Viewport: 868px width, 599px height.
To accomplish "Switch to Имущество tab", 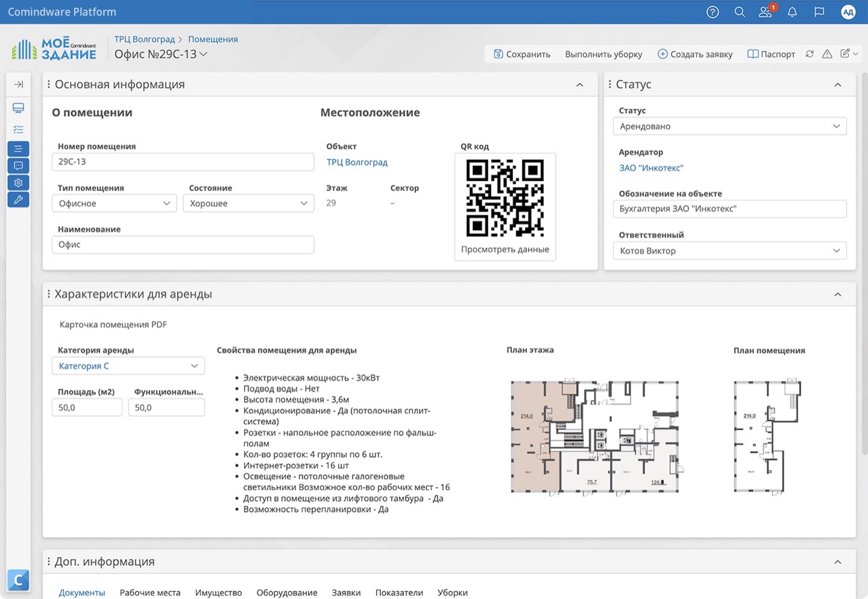I will click(x=218, y=592).
